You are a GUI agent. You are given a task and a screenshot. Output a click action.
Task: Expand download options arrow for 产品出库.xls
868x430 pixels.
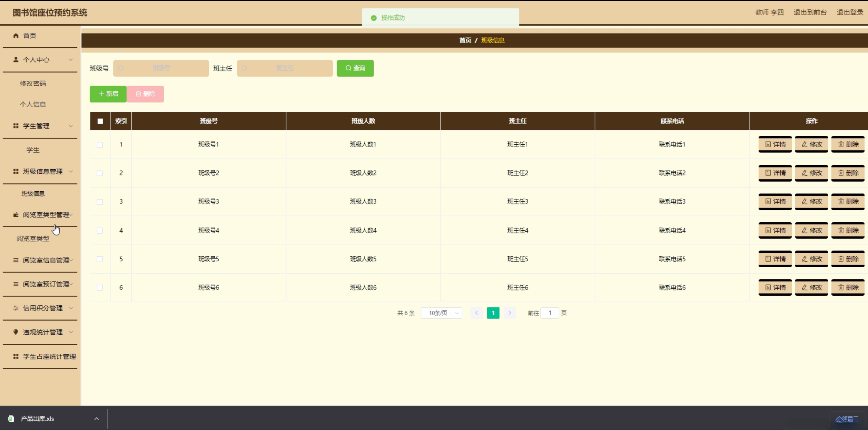pos(97,419)
